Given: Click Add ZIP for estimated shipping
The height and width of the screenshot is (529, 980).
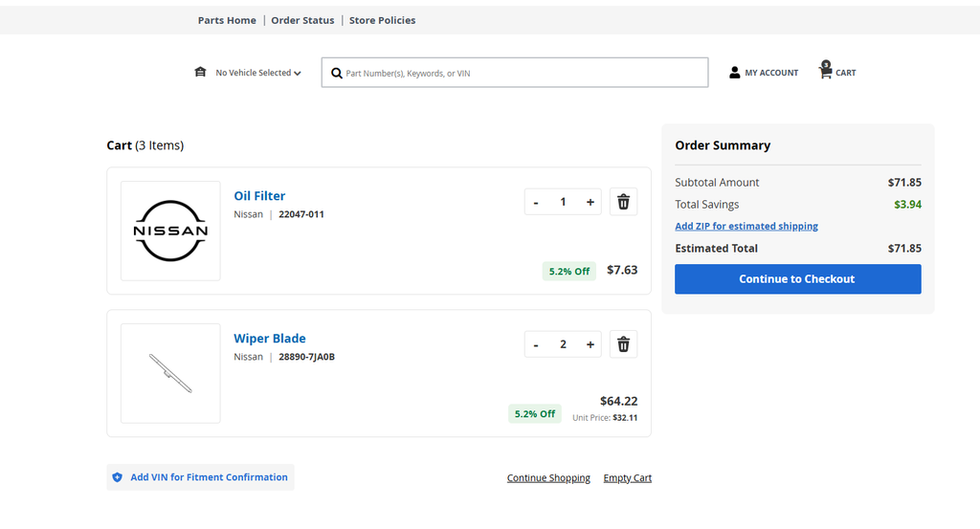Looking at the screenshot, I should click(x=746, y=226).
